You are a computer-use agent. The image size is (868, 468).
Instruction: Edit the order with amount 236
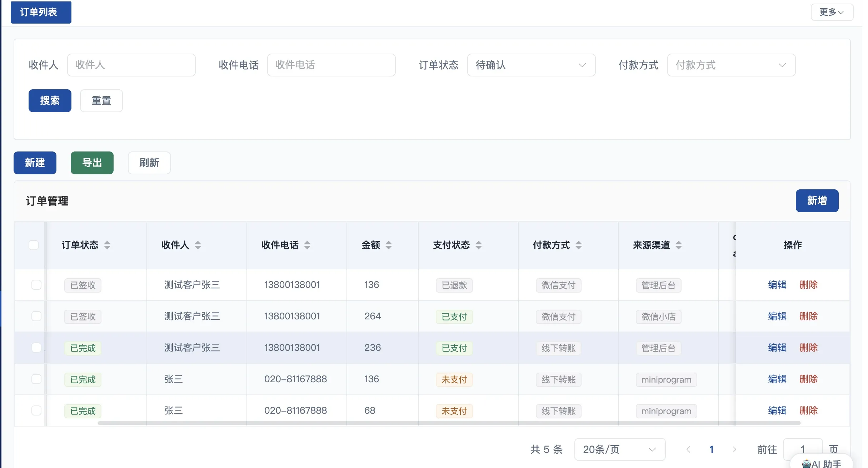(777, 348)
